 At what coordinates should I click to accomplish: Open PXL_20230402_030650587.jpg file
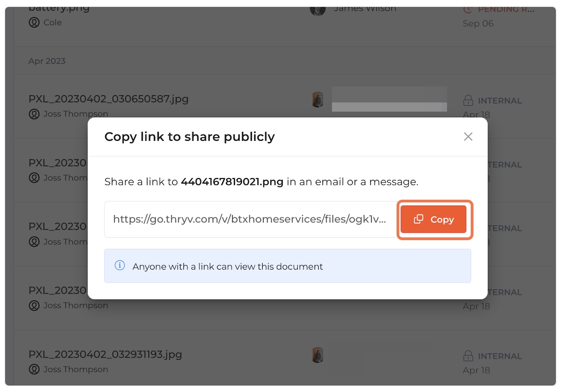(109, 99)
